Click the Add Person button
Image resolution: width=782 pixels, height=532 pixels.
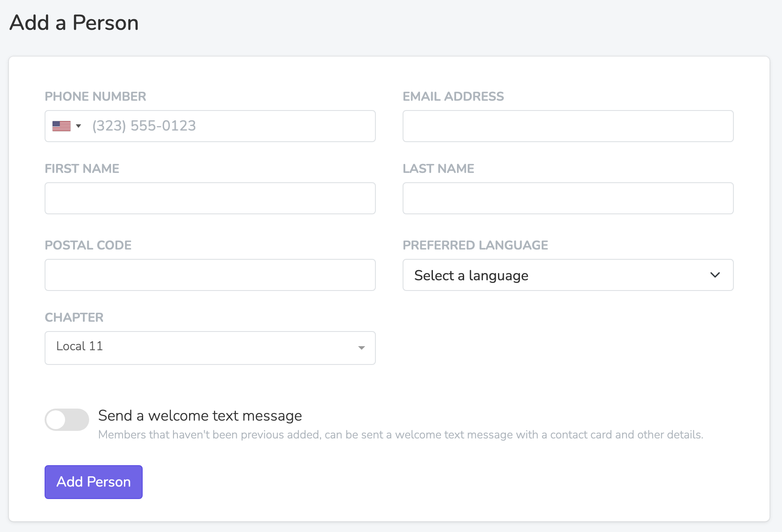[94, 482]
